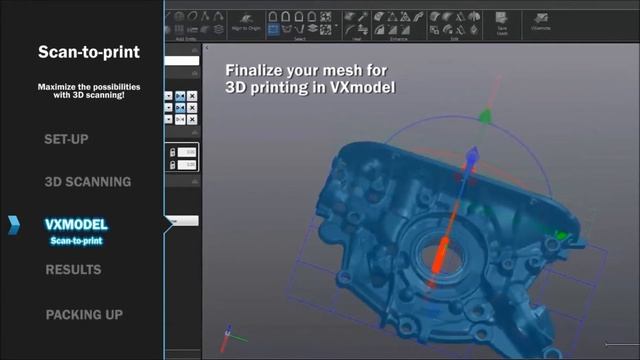This screenshot has width=640, height=360.
Task: Click the blue arrow tip of the manipulator
Action: coord(473,156)
